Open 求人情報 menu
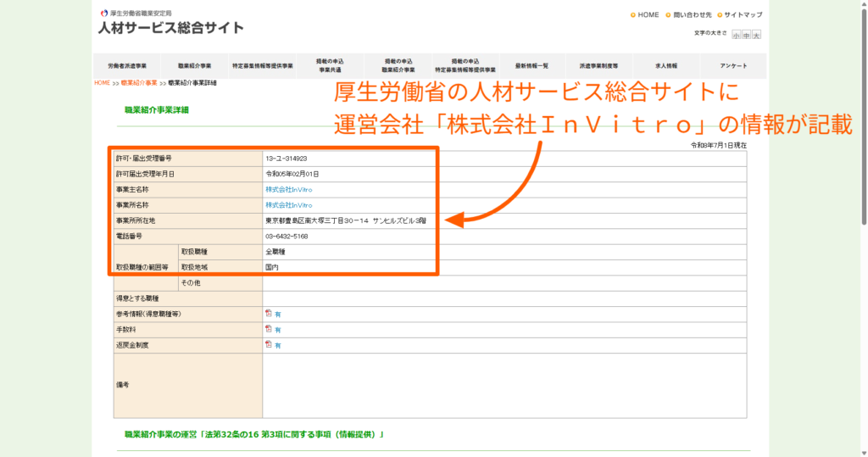 pos(666,66)
